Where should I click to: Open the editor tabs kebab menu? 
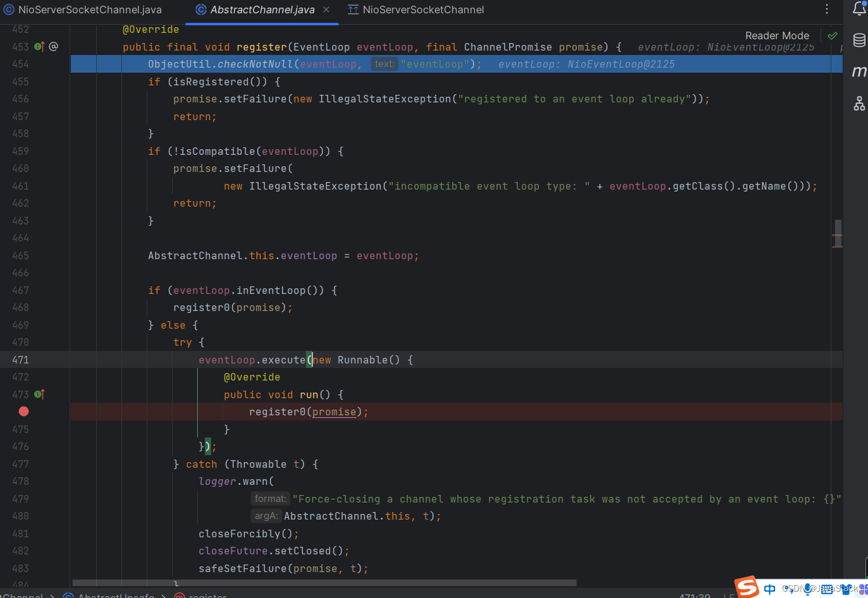click(x=827, y=9)
